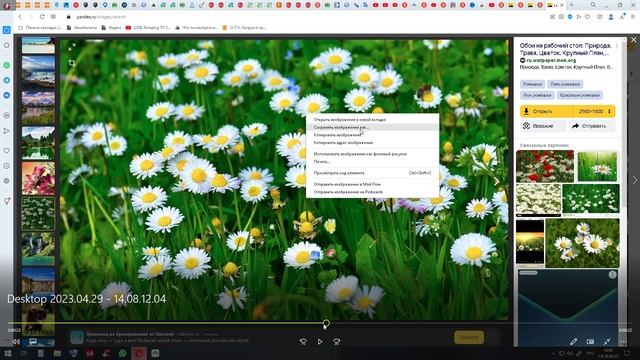
Task: Click the fullscreen icon at photo's top-left
Action: [72, 47]
